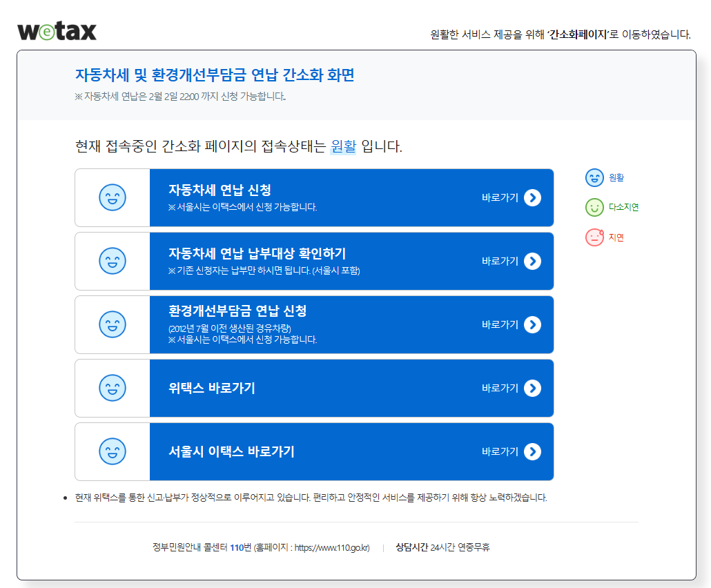This screenshot has height=588, width=711.
Task: Click the blue 원활 legend smiley icon
Action: [x=594, y=177]
